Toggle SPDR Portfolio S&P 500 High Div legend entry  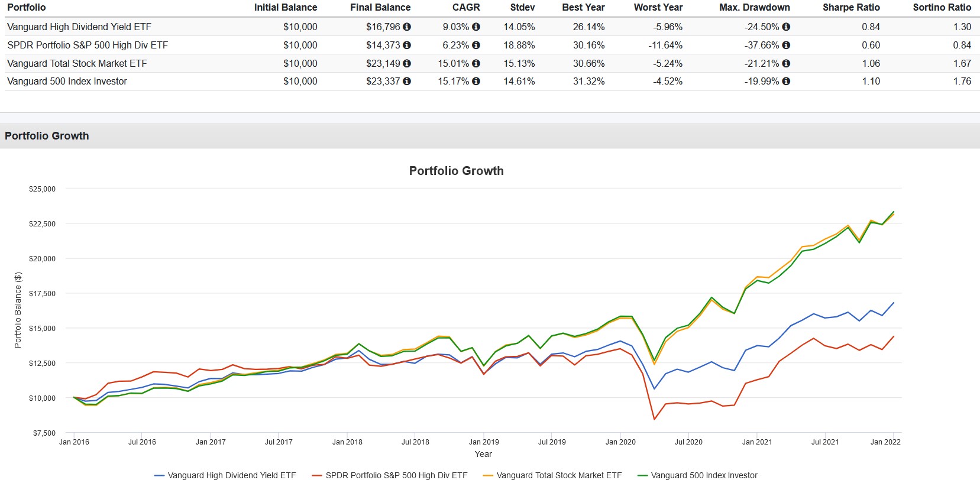389,475
